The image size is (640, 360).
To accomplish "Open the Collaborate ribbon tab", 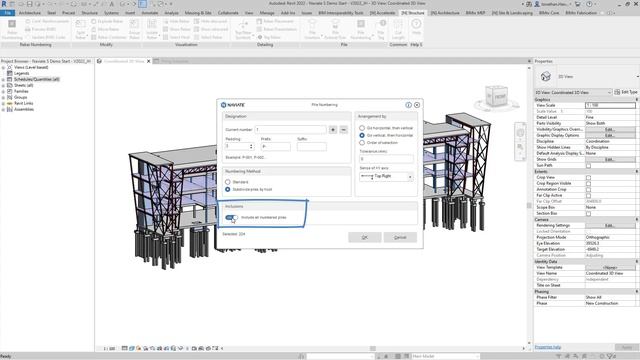I will click(228, 13).
